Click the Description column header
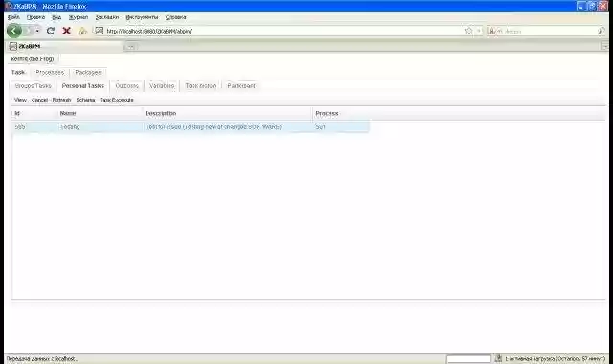 click(x=228, y=113)
